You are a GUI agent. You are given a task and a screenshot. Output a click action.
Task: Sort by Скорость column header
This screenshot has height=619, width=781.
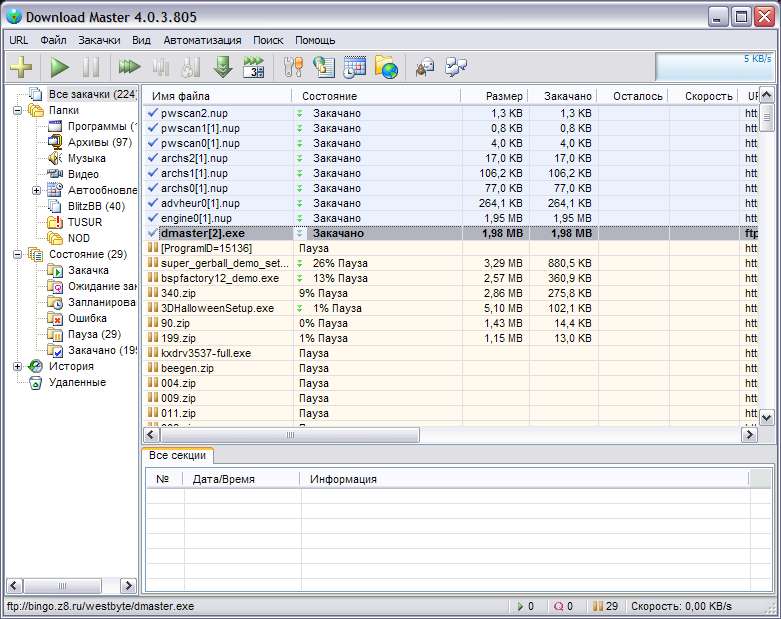pyautogui.click(x=703, y=96)
